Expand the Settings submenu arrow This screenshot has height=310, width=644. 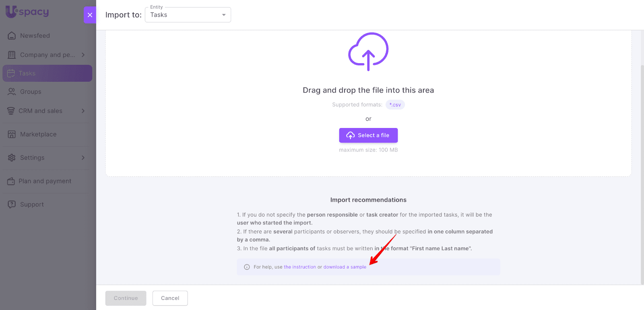pos(83,158)
